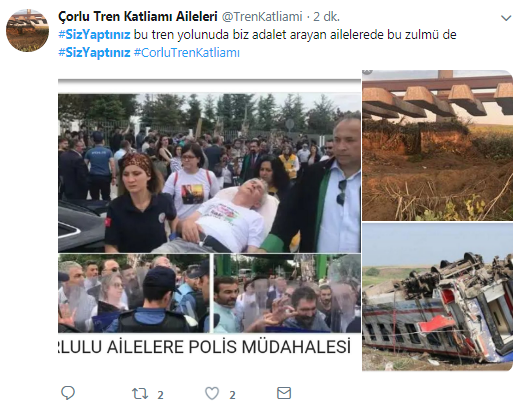Click the 2 dk. timestamp
The height and width of the screenshot is (409, 522).
point(326,17)
